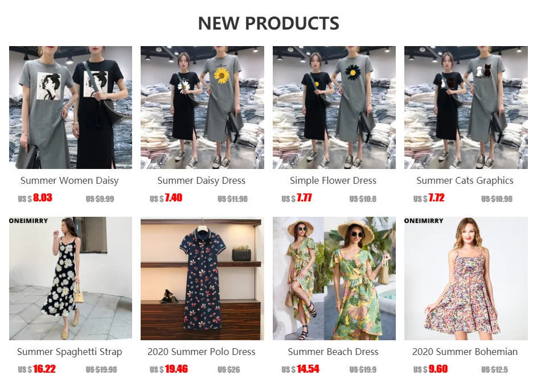The width and height of the screenshot is (537, 392).
Task: Open the 2020 Summer Bohemian dress image
Action: coord(466,278)
